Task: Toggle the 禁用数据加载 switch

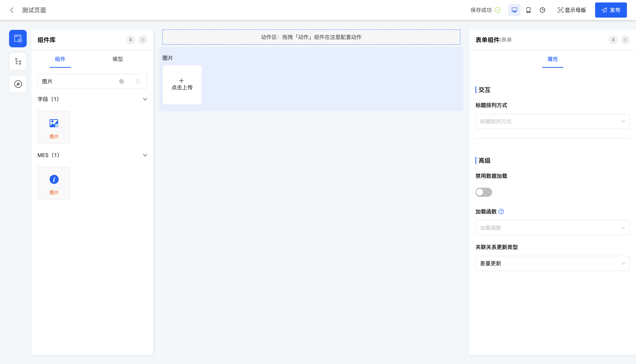Action: pyautogui.click(x=483, y=192)
